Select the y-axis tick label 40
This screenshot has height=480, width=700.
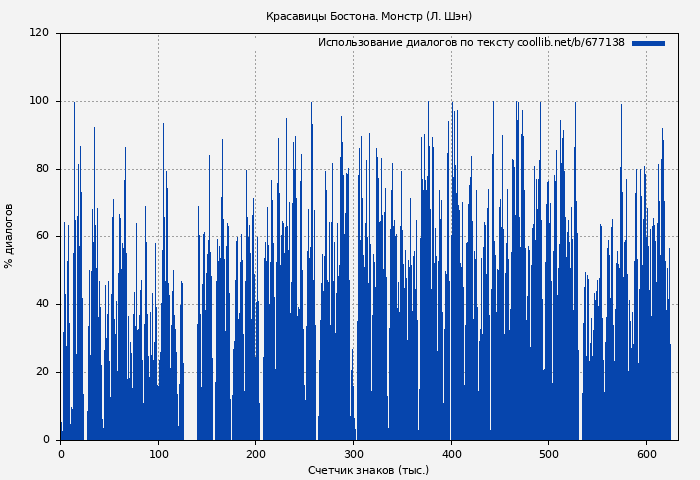point(42,304)
